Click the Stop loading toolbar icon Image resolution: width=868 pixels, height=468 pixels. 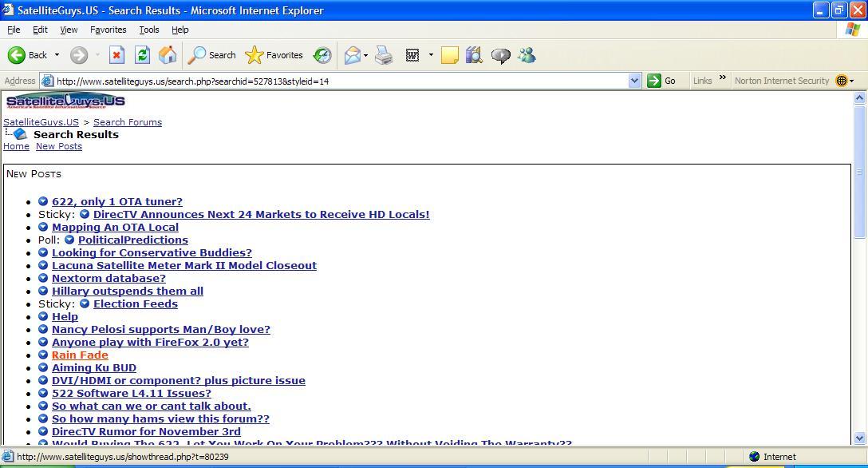[116, 55]
